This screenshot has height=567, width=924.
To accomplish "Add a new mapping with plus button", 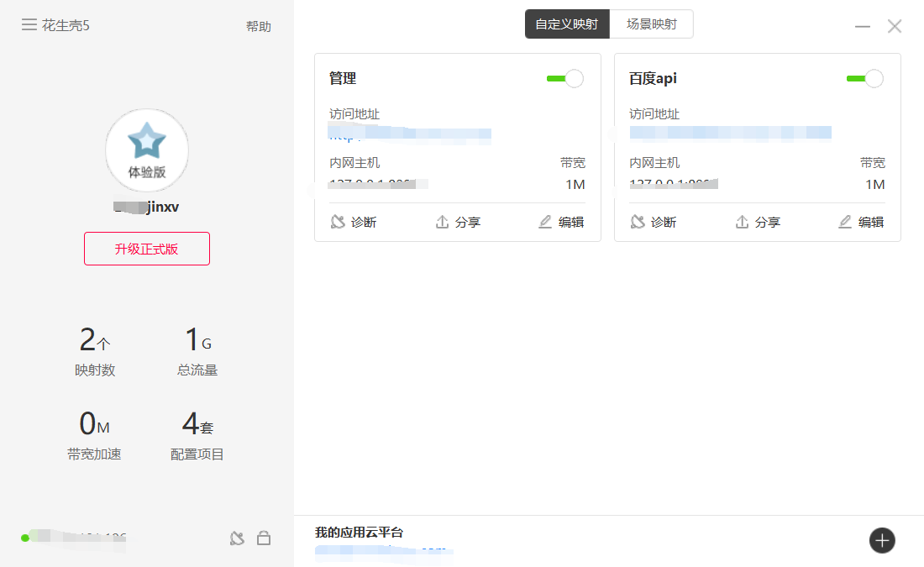I will 881,540.
